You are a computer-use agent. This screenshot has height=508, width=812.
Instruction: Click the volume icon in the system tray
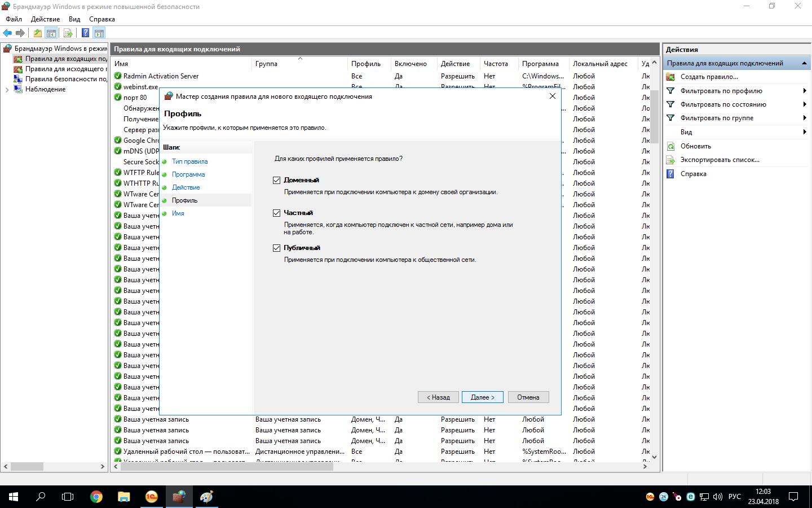(x=718, y=497)
